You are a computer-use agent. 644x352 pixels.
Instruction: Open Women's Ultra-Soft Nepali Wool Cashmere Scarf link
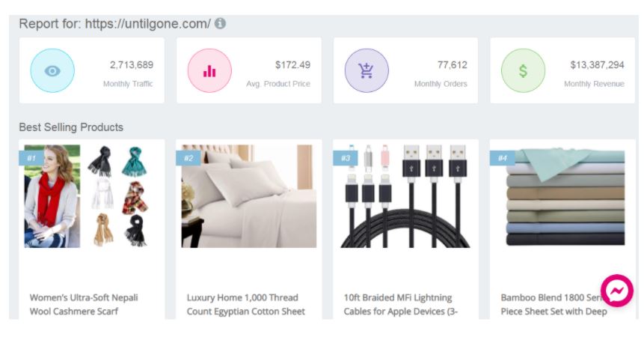(84, 304)
